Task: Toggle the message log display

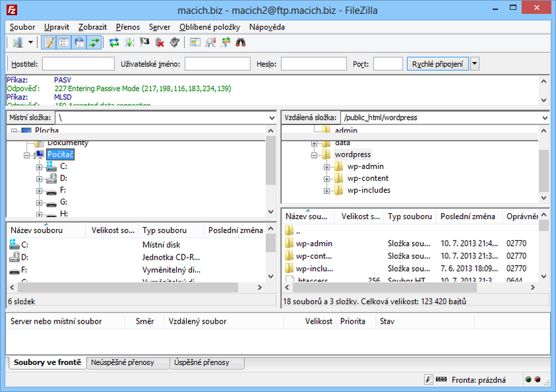Action: [x=48, y=42]
